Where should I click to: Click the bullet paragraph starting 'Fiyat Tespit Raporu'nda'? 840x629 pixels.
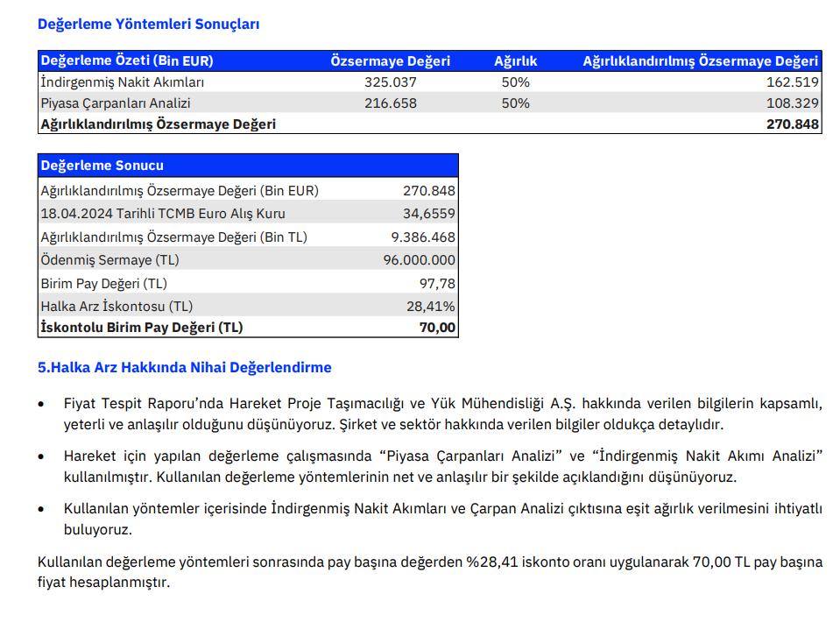coord(442,413)
